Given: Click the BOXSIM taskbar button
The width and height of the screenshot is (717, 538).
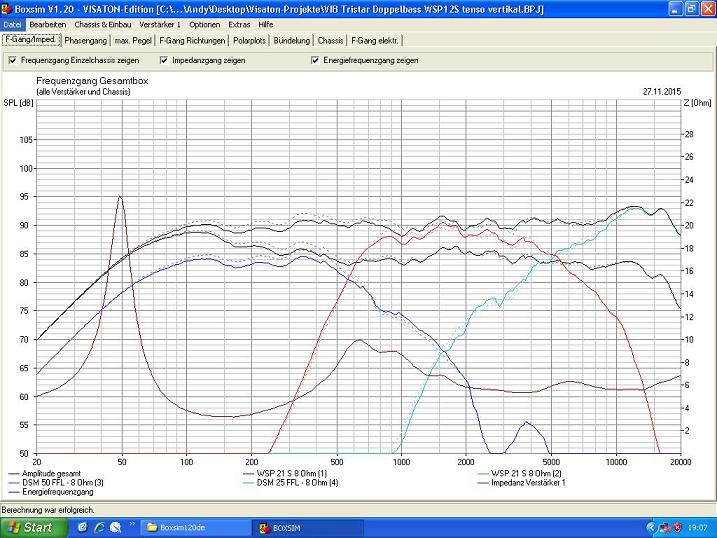Looking at the screenshot, I should click(308, 528).
